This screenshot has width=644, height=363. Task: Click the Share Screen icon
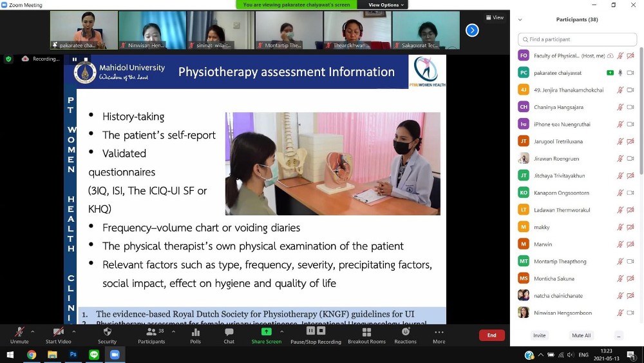266,335
